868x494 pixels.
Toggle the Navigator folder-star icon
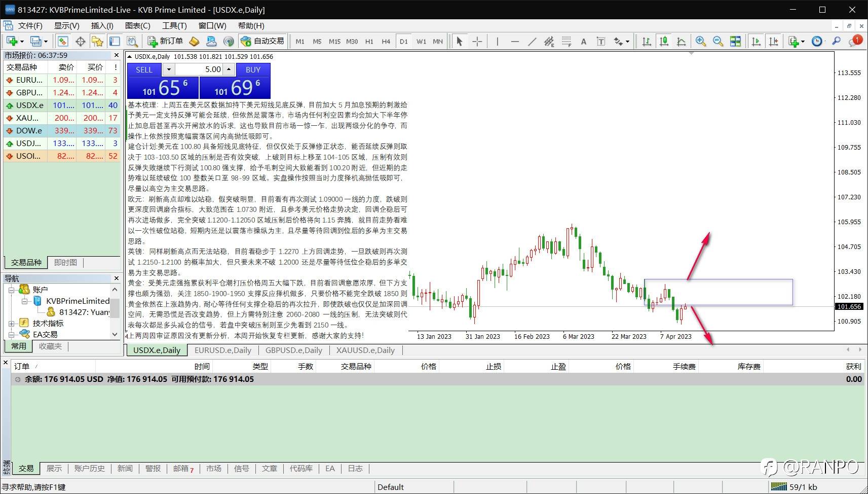coord(97,41)
